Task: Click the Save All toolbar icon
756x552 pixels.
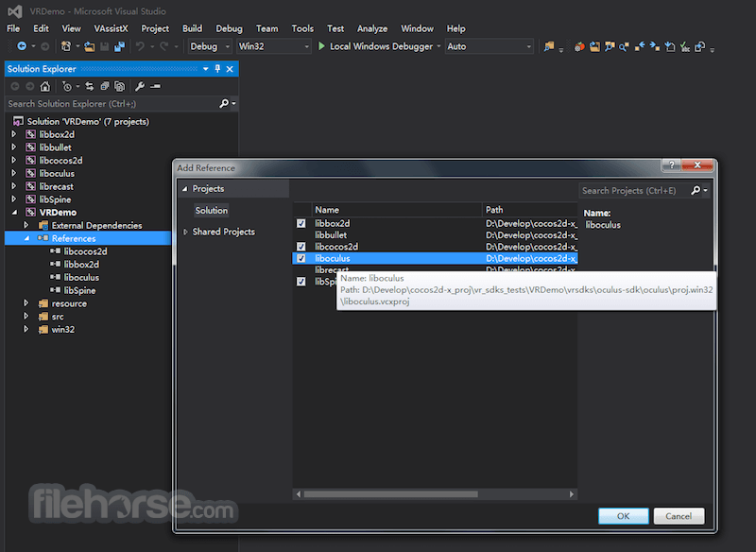Action: (x=119, y=46)
